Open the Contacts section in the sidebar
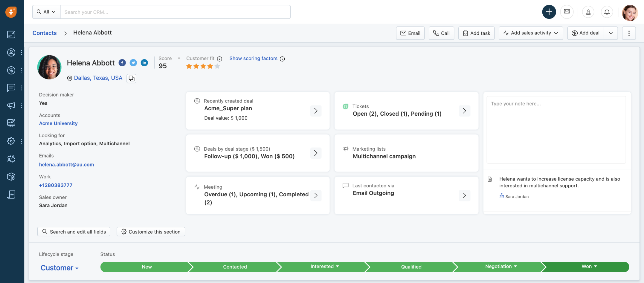This screenshot has height=283, width=644. pyautogui.click(x=11, y=52)
